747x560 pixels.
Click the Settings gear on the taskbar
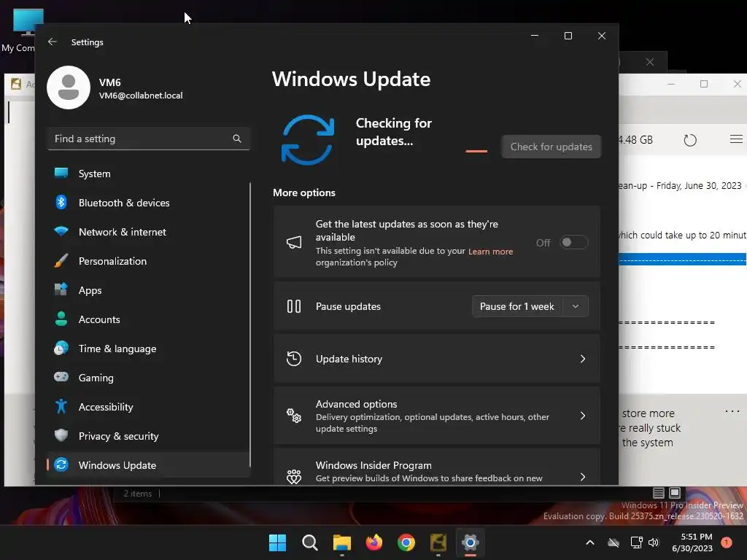(471, 542)
